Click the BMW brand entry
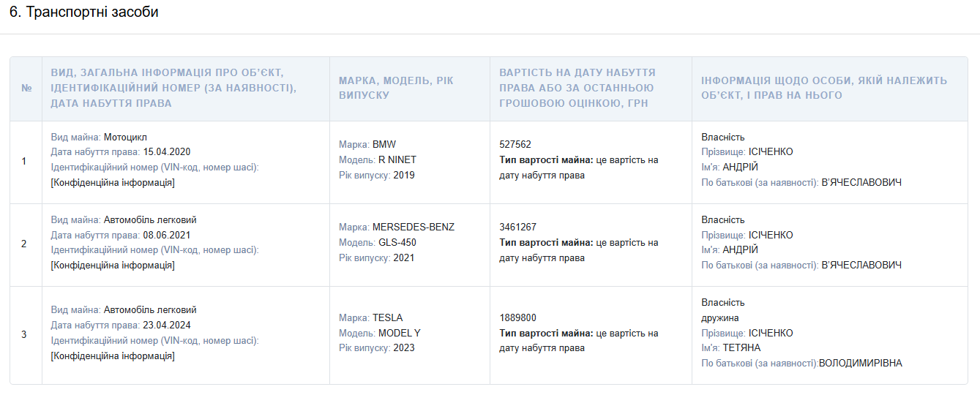Viewport: 980px width, 395px height. click(x=384, y=144)
